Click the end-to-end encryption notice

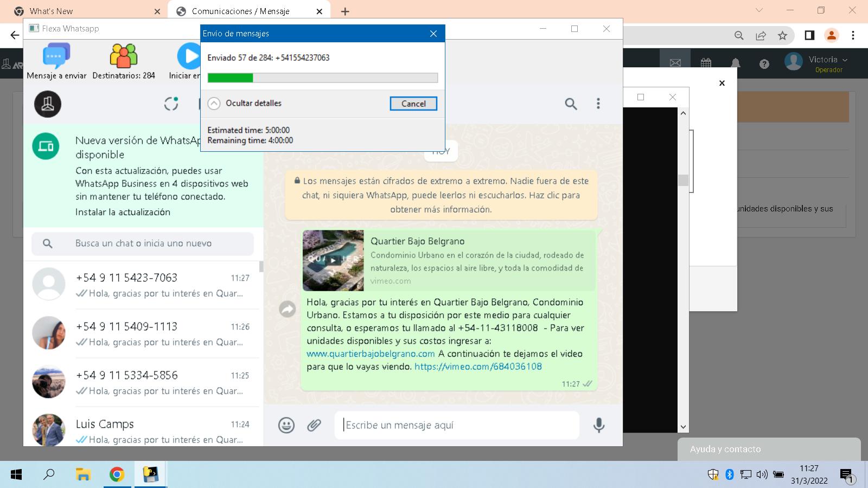pos(441,195)
